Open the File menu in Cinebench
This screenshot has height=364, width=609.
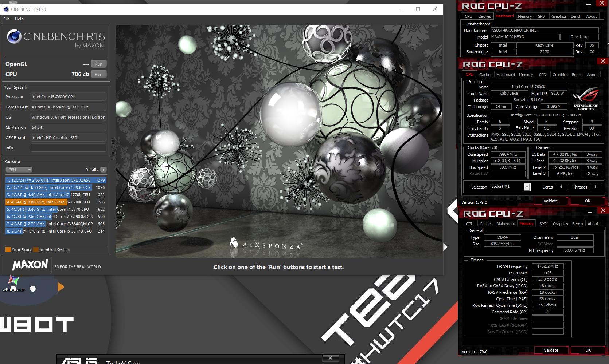(7, 19)
